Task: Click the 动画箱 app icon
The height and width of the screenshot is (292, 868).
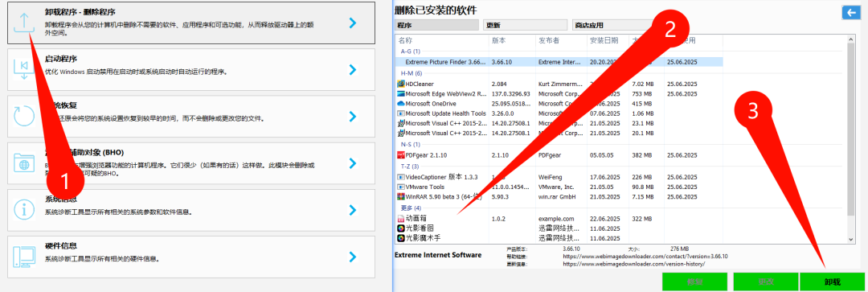Action: [401, 219]
